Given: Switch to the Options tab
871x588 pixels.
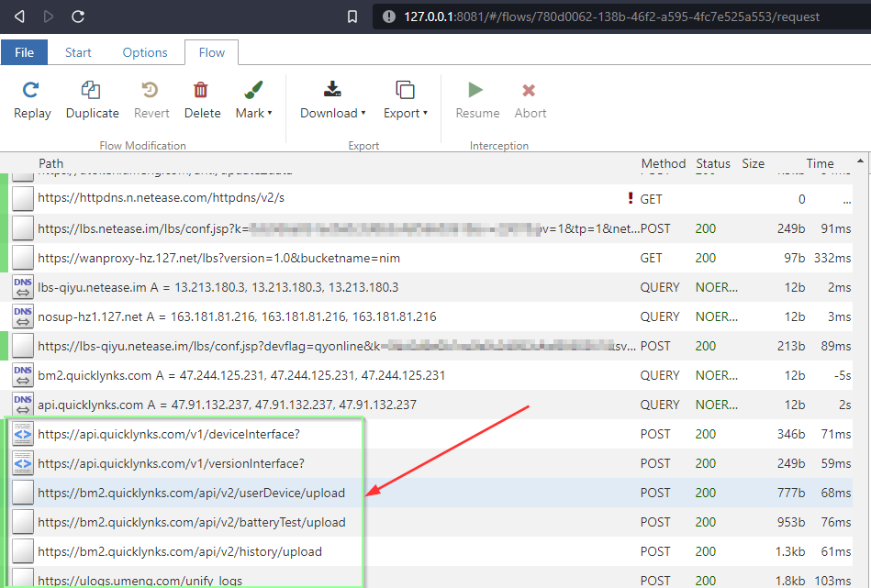Looking at the screenshot, I should [x=145, y=52].
